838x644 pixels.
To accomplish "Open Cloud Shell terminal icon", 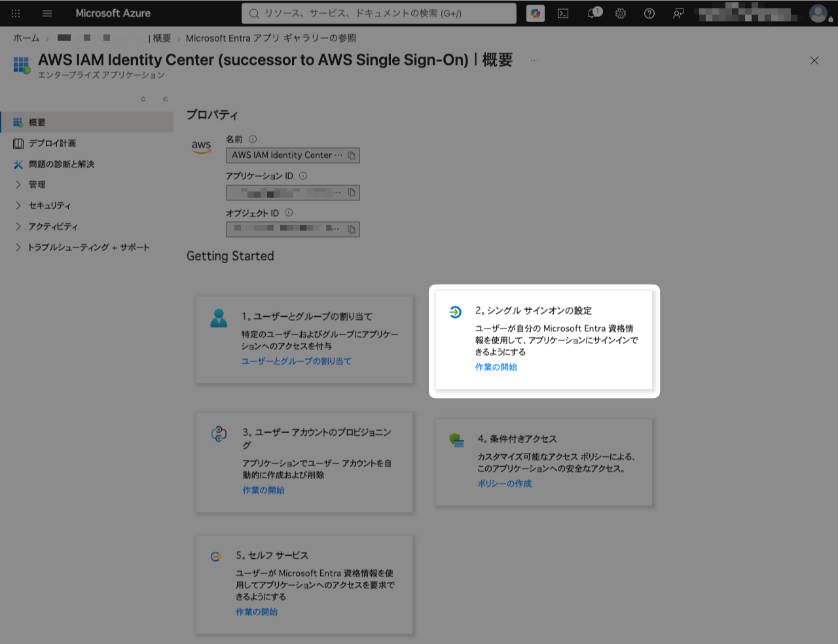I will coord(563,13).
